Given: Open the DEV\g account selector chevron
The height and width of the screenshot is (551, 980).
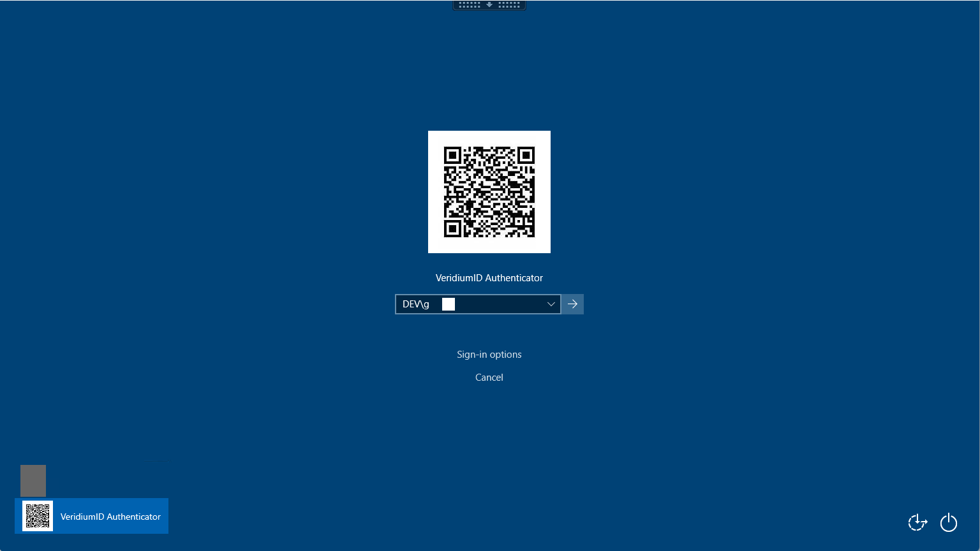Looking at the screenshot, I should pyautogui.click(x=550, y=304).
